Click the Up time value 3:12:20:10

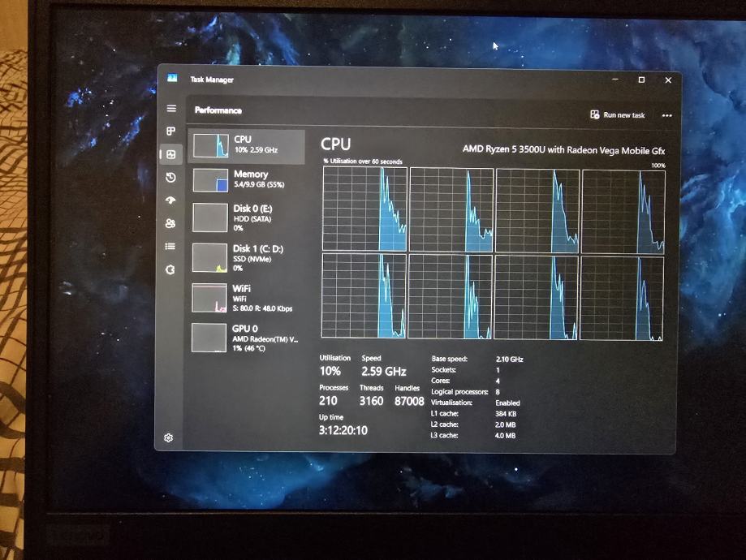(x=343, y=431)
